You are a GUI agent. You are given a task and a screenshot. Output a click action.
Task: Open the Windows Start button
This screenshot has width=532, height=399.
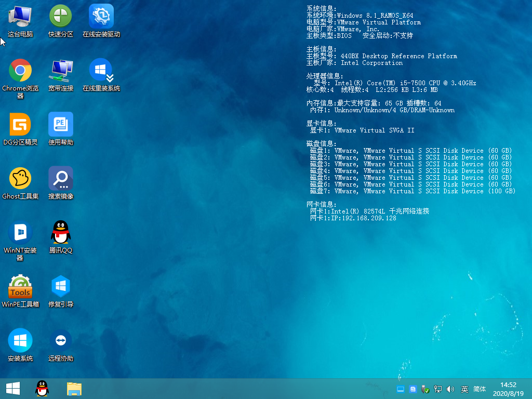click(13, 389)
